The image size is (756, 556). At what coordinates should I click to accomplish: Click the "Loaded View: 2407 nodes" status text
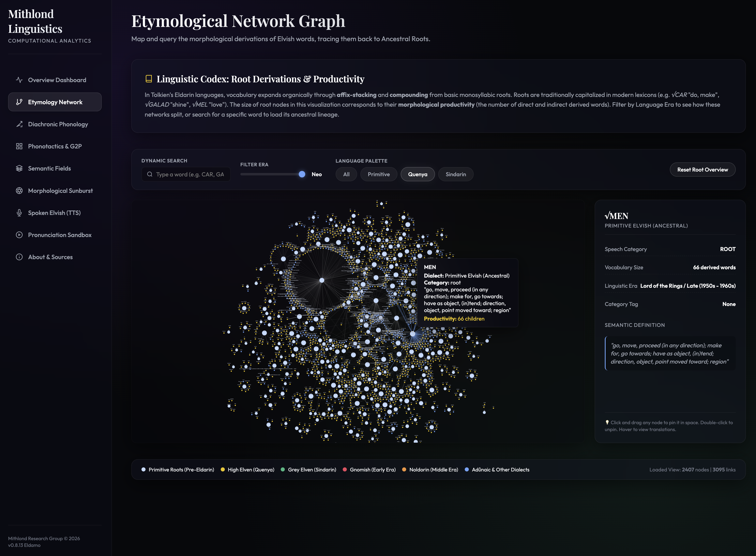tap(679, 469)
